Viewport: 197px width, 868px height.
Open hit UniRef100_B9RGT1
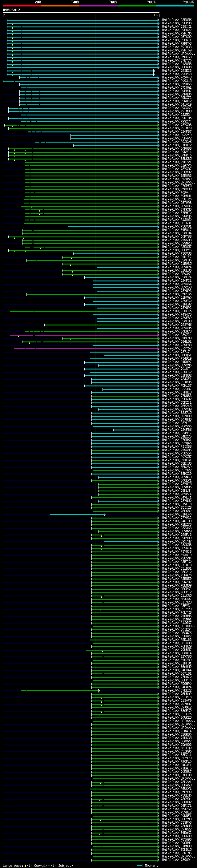177,40
